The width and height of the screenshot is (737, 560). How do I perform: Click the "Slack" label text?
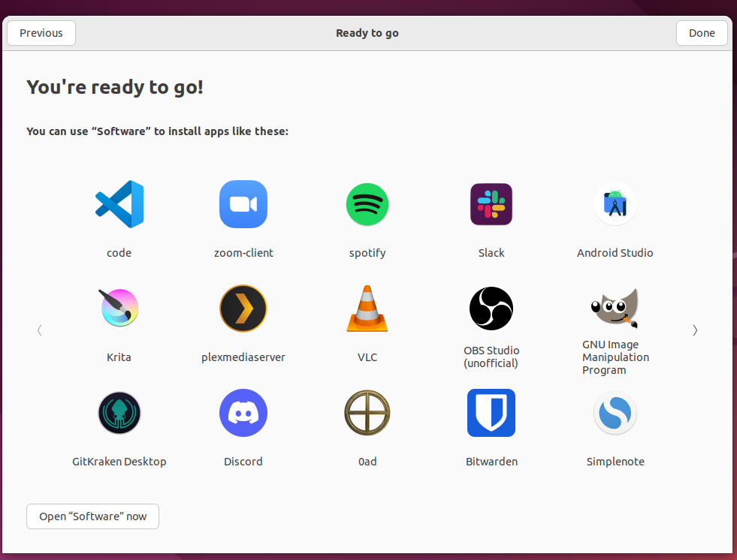491,253
